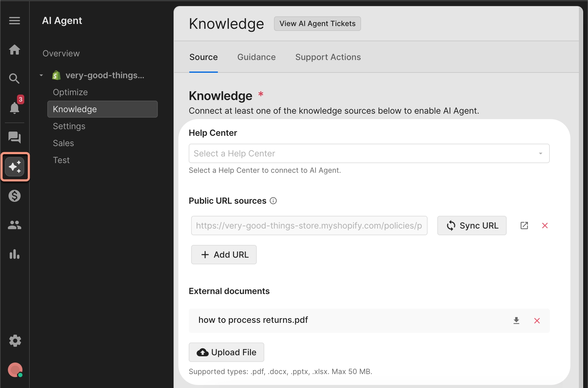Open search from the left sidebar
This screenshot has height=388, width=588.
pyautogui.click(x=15, y=79)
